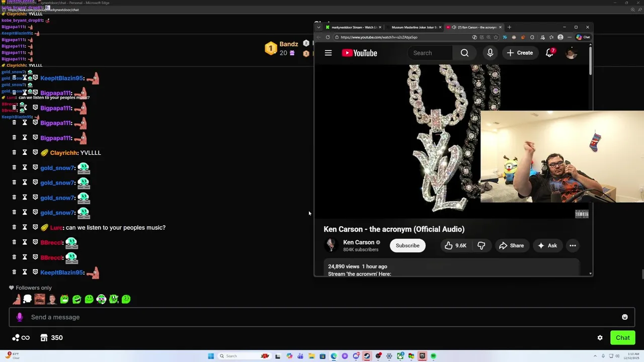This screenshot has width=644, height=362.
Task: Delete Clayrichh's YVLLLL message with trash icon
Action: pos(14,152)
